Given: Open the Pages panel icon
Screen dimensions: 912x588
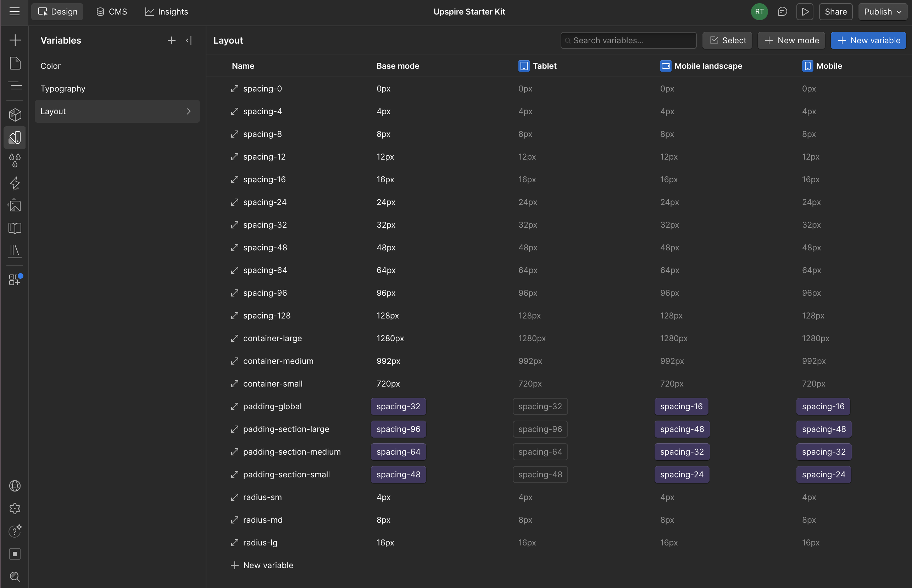Looking at the screenshot, I should (x=15, y=63).
